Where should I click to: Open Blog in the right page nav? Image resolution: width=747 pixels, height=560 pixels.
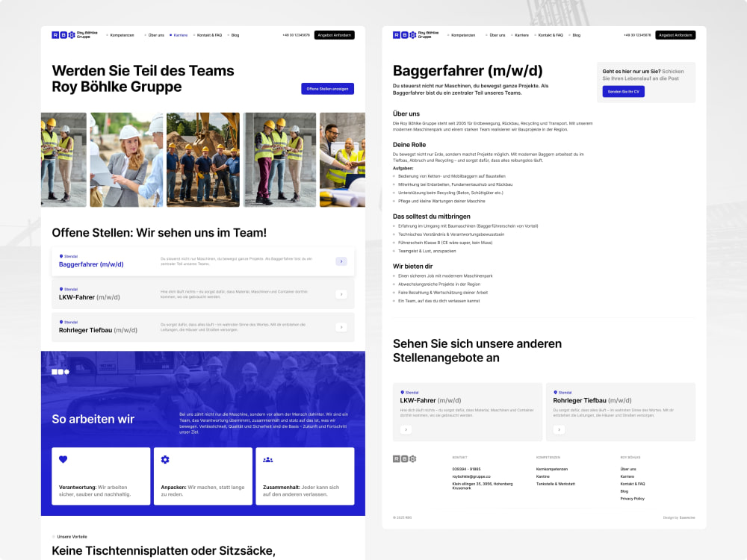tap(577, 35)
